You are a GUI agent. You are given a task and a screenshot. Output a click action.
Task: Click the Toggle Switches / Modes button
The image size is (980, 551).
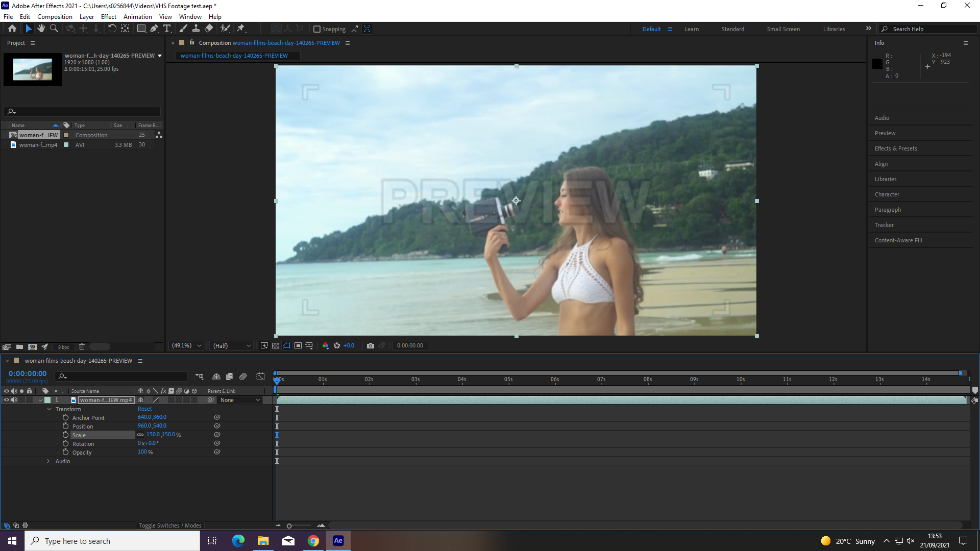click(x=170, y=525)
